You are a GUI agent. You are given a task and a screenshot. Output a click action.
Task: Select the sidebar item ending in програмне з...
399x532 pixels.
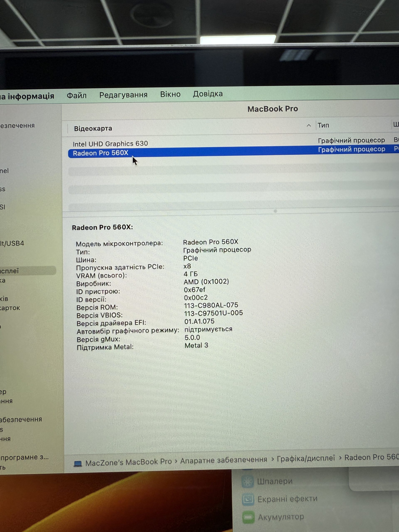[24, 457]
